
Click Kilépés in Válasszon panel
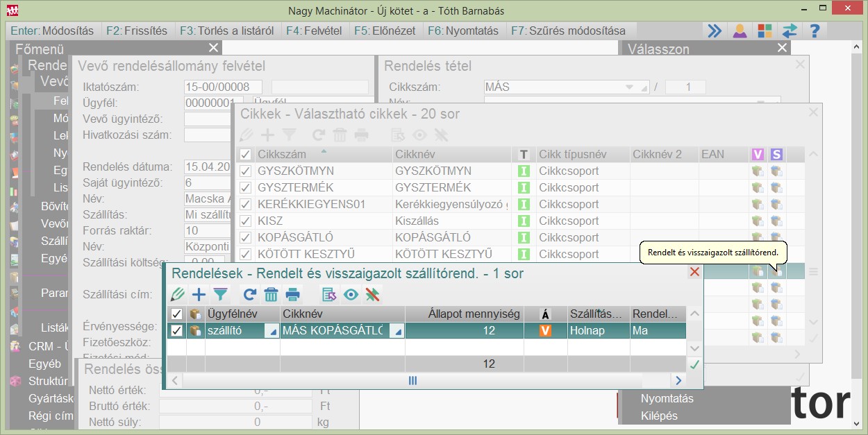point(659,416)
